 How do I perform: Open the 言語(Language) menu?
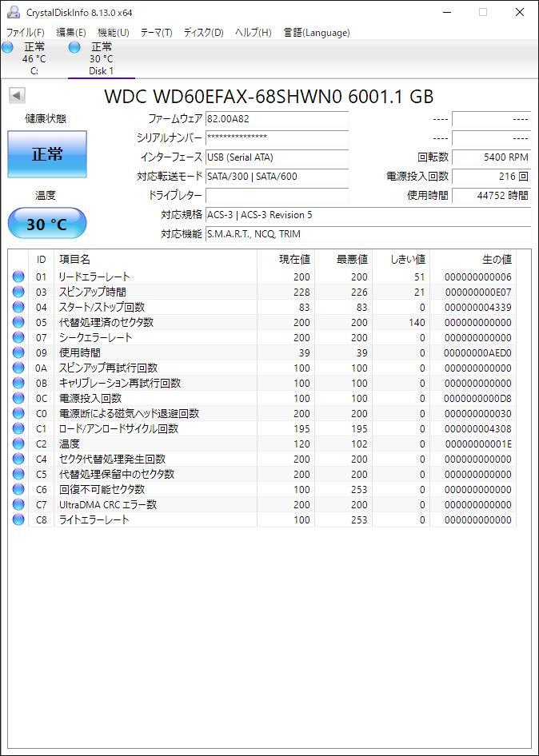click(317, 33)
